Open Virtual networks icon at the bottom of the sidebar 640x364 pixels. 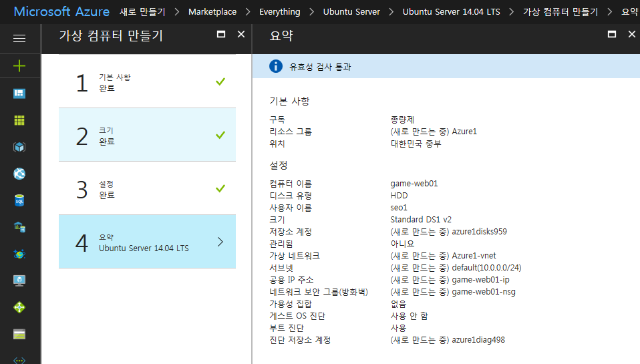coord(19,360)
